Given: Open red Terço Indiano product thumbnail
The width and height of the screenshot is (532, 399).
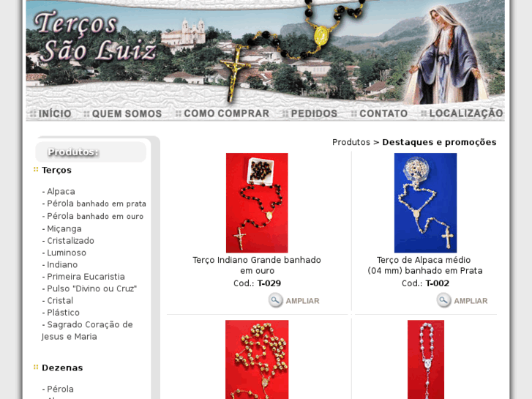Looking at the screenshot, I should point(257,203).
